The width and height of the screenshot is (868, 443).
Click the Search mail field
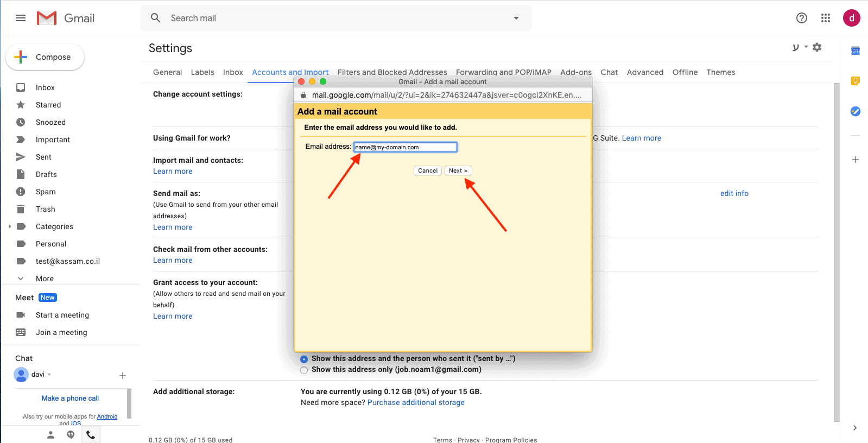tap(337, 18)
